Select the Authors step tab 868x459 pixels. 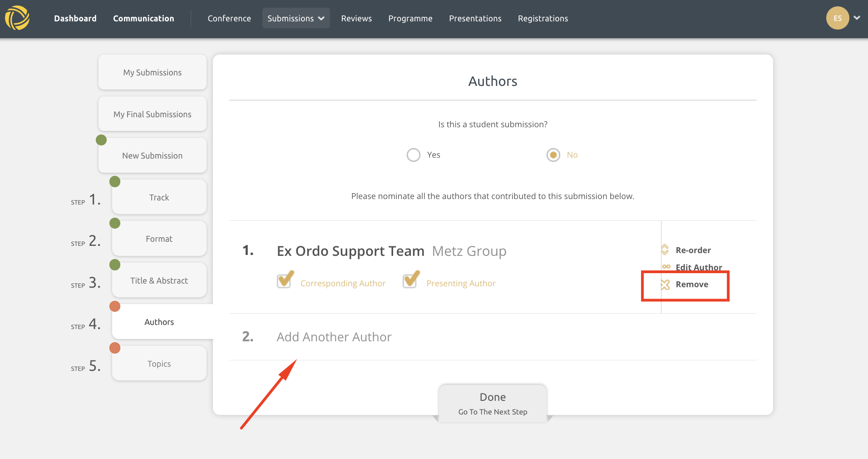(x=163, y=322)
